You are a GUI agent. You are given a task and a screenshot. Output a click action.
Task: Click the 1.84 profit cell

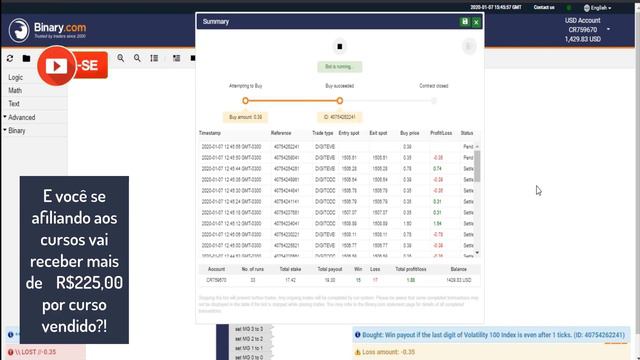pos(437,224)
